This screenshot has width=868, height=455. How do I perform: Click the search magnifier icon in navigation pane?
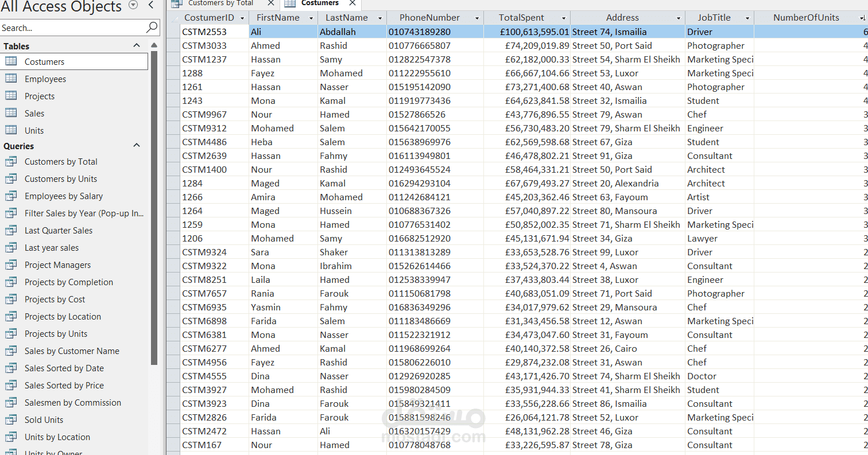(152, 27)
